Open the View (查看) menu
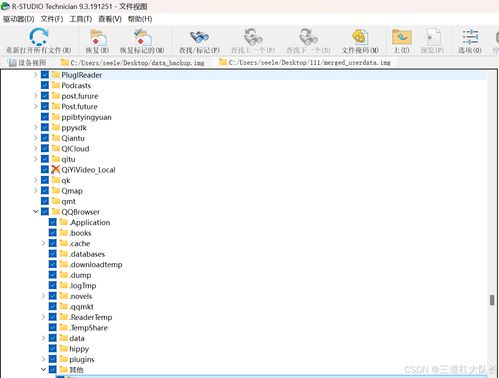Image resolution: width=499 pixels, height=378 pixels. coord(110,19)
